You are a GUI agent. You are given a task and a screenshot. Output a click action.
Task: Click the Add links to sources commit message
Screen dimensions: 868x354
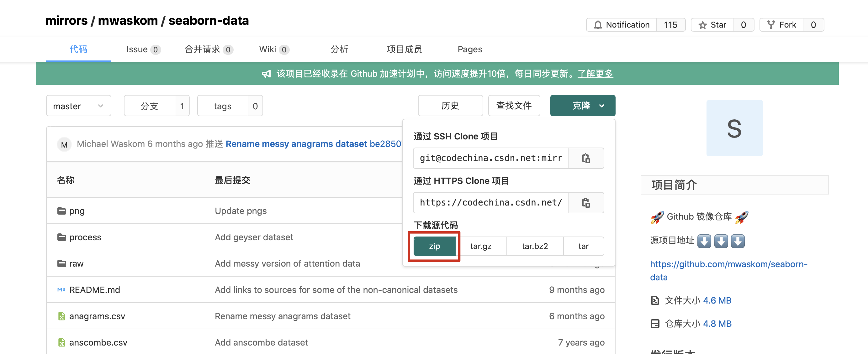(336, 290)
